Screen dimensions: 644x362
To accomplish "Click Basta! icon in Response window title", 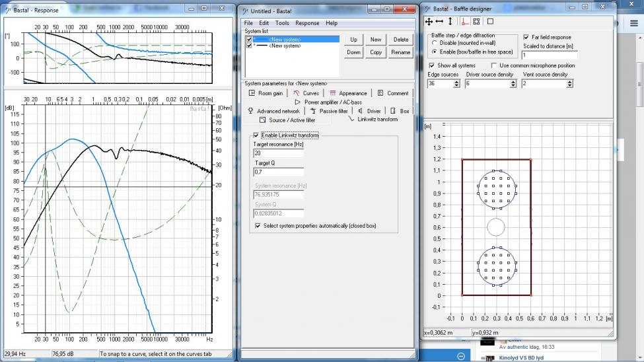I will pos(8,11).
